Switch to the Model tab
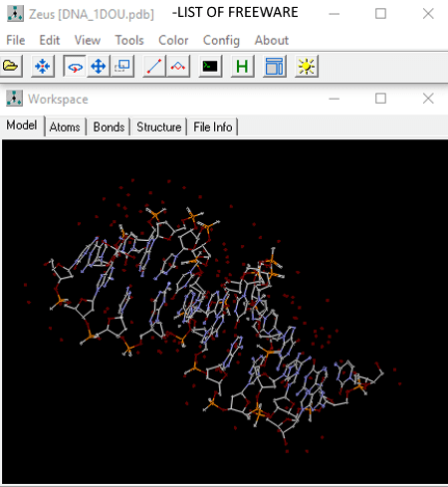Screen dimensions: 448x487 point(22,125)
